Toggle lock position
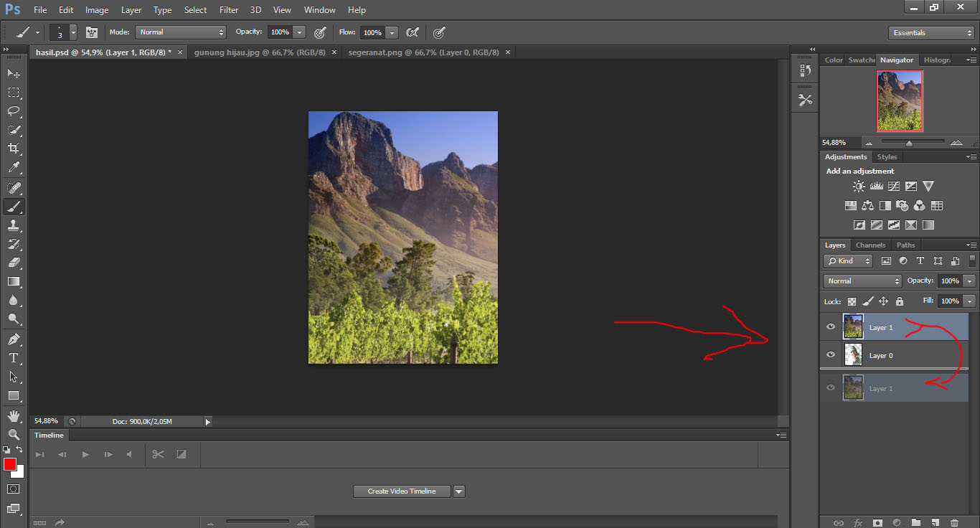Viewport: 980px width, 528px height. [884, 301]
